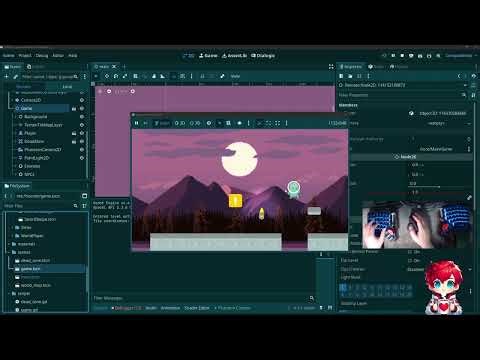
Task: Open the Compatibility renderer dropdown
Action: 460,56
